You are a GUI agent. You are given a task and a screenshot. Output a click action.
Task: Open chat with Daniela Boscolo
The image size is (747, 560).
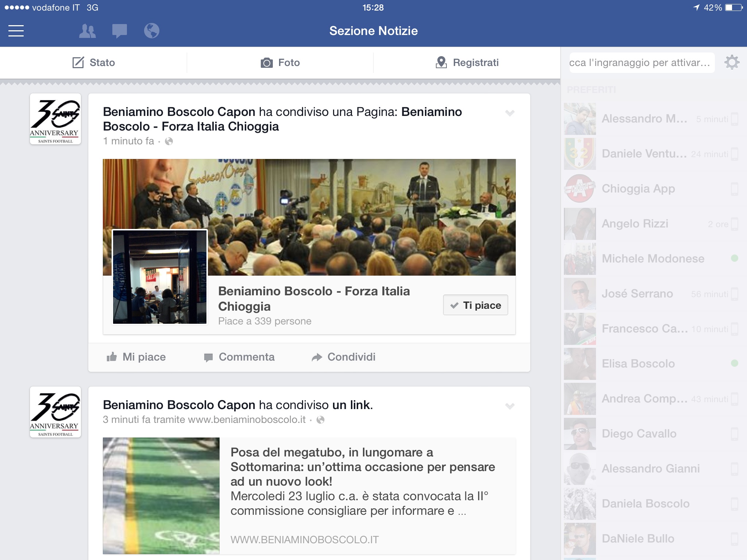(654, 504)
